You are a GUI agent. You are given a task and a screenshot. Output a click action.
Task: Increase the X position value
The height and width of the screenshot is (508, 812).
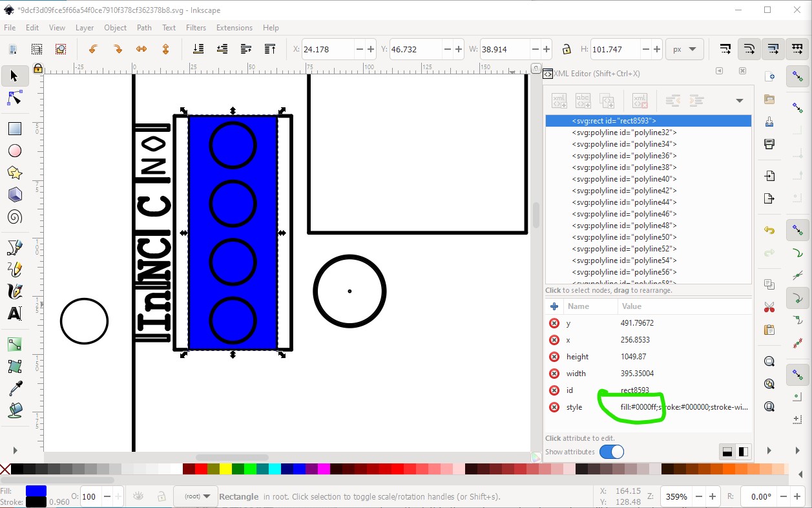(371, 49)
